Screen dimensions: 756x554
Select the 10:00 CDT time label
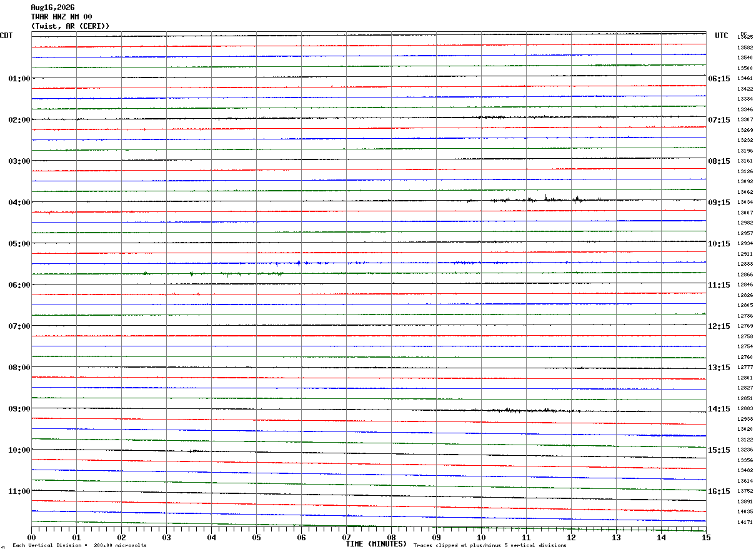click(19, 450)
